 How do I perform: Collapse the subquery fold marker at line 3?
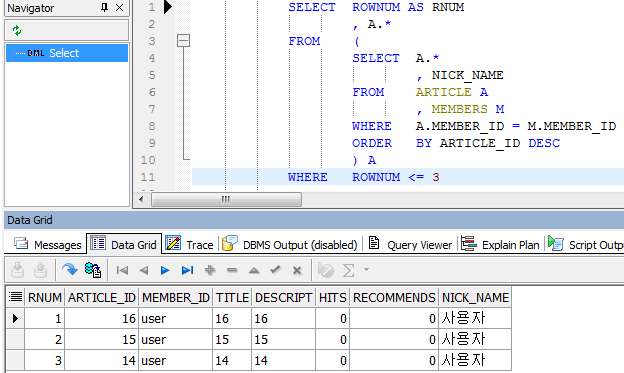pyautogui.click(x=183, y=41)
